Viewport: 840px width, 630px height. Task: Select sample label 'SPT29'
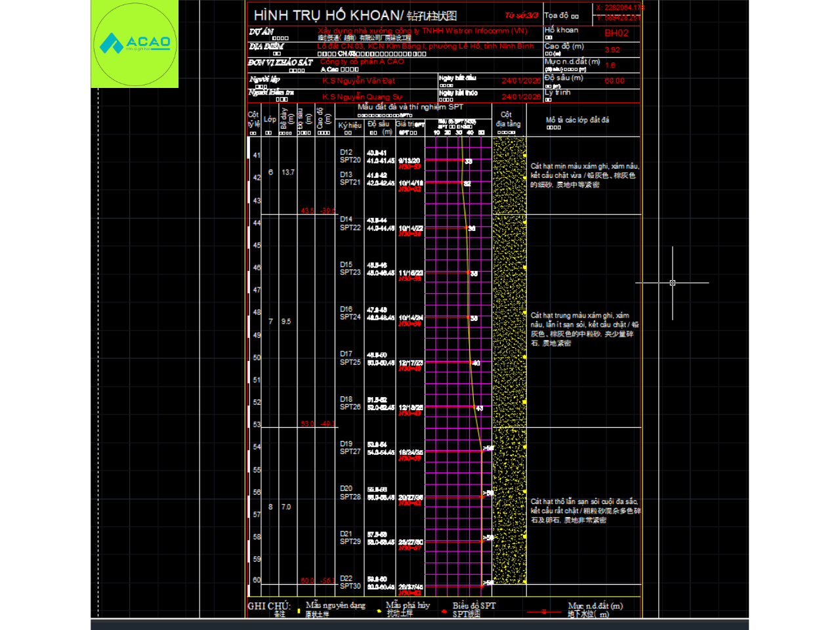(x=350, y=541)
